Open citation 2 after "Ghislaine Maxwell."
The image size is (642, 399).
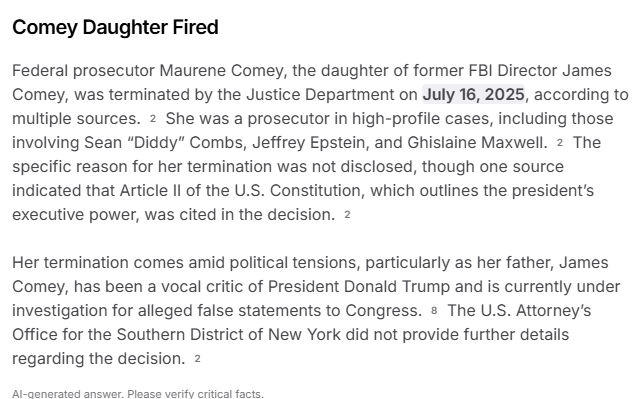click(560, 142)
